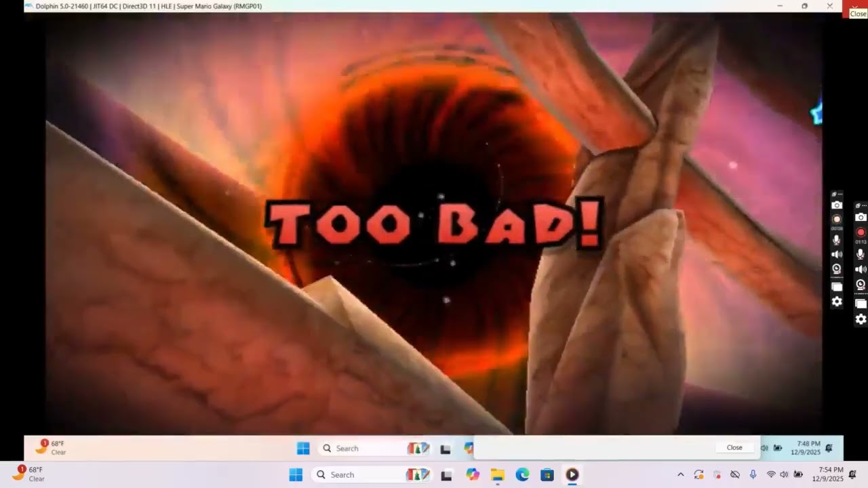Image resolution: width=868 pixels, height=488 pixels.
Task: Toggle the microphone in the recorder toolbar inside the video
Action: 837,240
